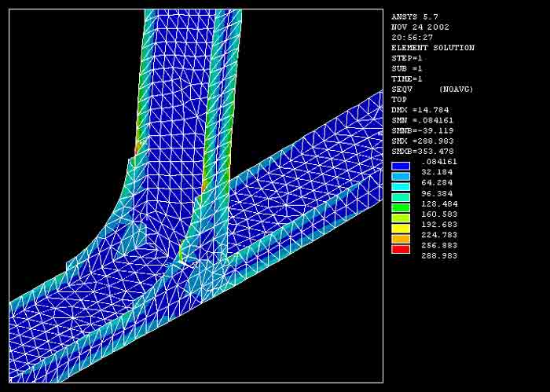
Task: Click the legend maximum value 288.983 at bottom
Action: coord(439,256)
